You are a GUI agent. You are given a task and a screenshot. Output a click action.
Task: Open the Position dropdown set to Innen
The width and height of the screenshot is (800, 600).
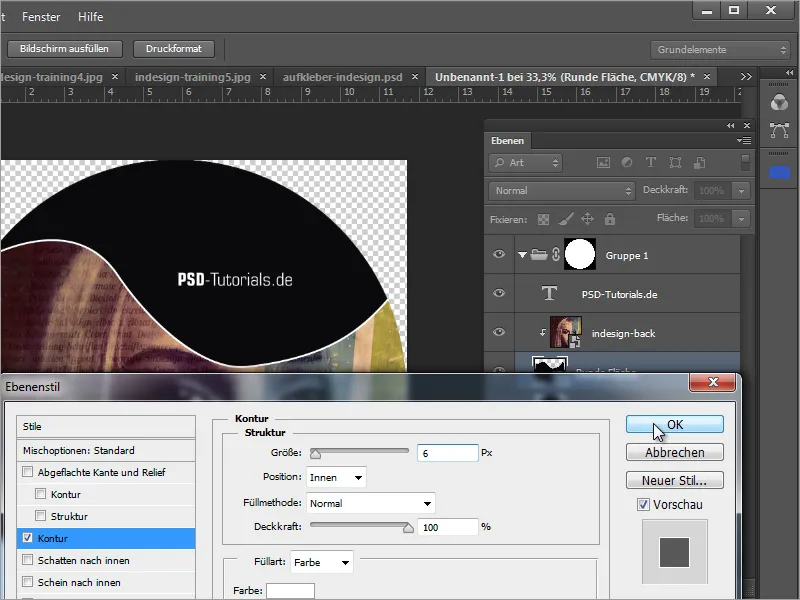(336, 477)
